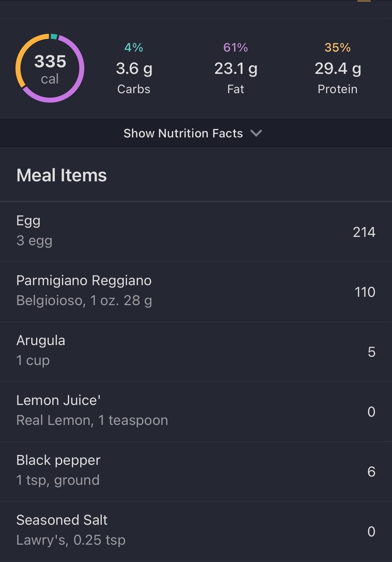The image size is (392, 562).
Task: Tap the 6 calorie value for Black pepper
Action: [x=371, y=472]
